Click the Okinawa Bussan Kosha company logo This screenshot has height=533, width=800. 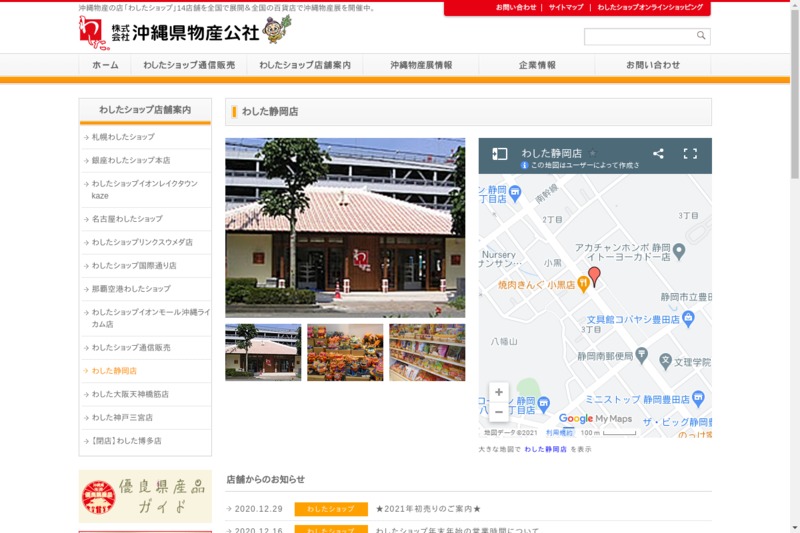pyautogui.click(x=185, y=31)
